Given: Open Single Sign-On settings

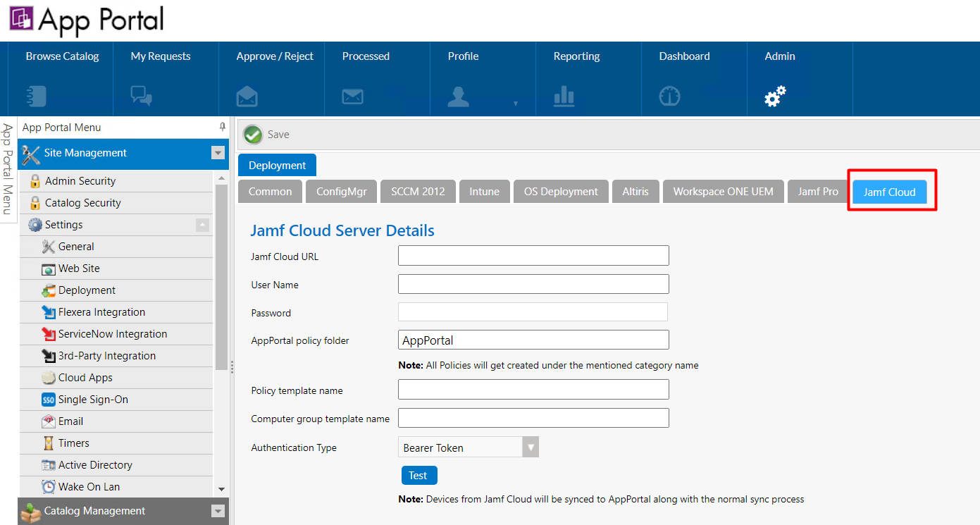Looking at the screenshot, I should tap(93, 400).
